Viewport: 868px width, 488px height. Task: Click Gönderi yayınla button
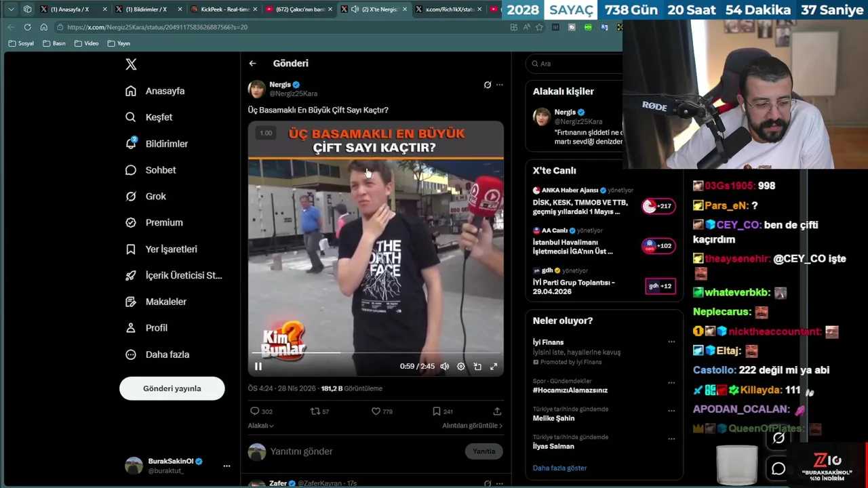coord(172,388)
